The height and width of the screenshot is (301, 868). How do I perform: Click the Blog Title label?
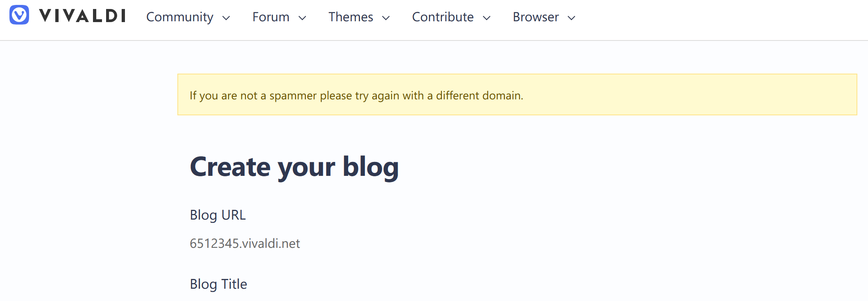[x=218, y=284]
